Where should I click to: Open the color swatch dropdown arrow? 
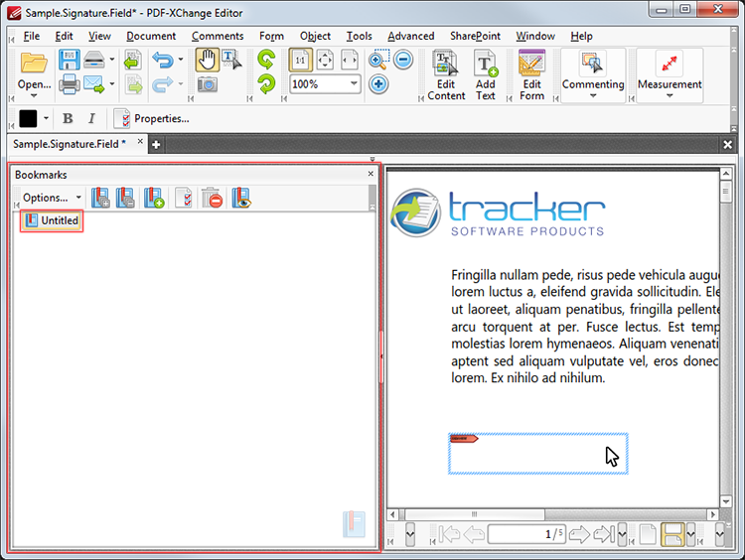pyautogui.click(x=46, y=118)
